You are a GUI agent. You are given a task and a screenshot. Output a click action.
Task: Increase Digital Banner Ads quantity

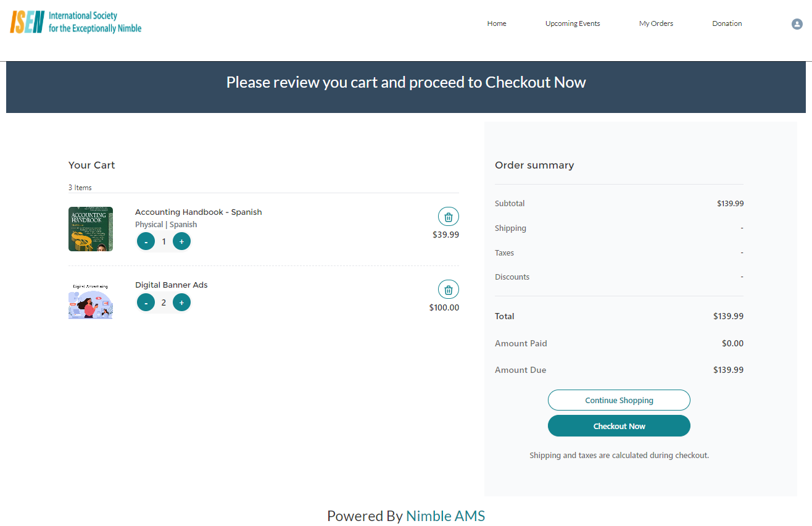pos(181,303)
